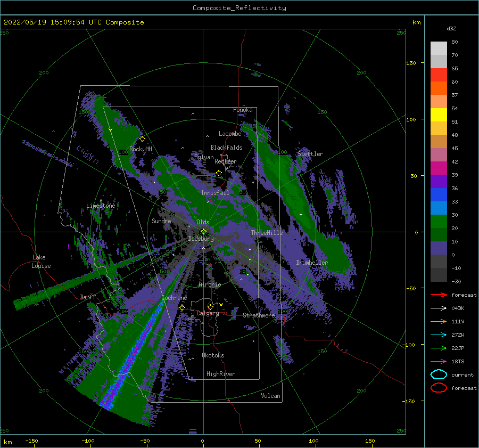Click the current legend text
The width and height of the screenshot is (479, 448).
463,374
